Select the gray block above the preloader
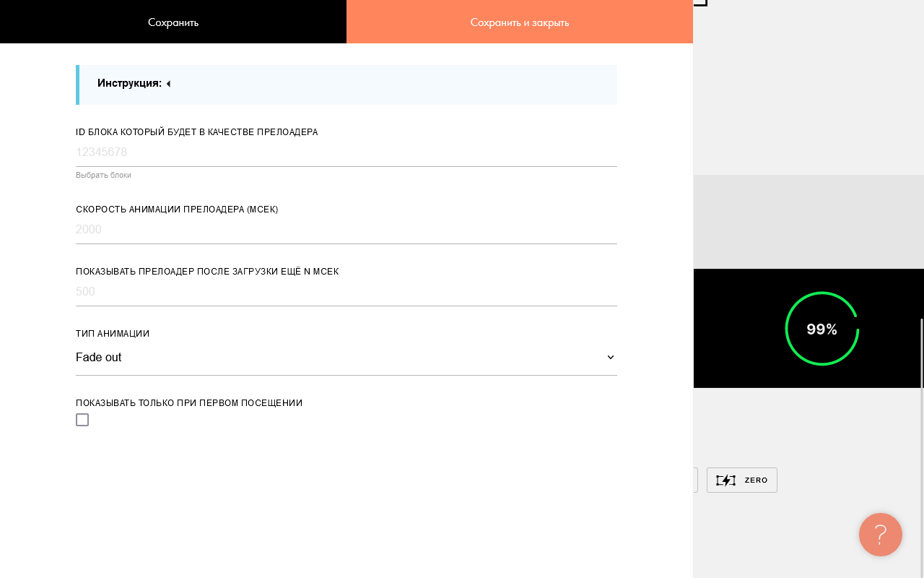 click(x=808, y=222)
